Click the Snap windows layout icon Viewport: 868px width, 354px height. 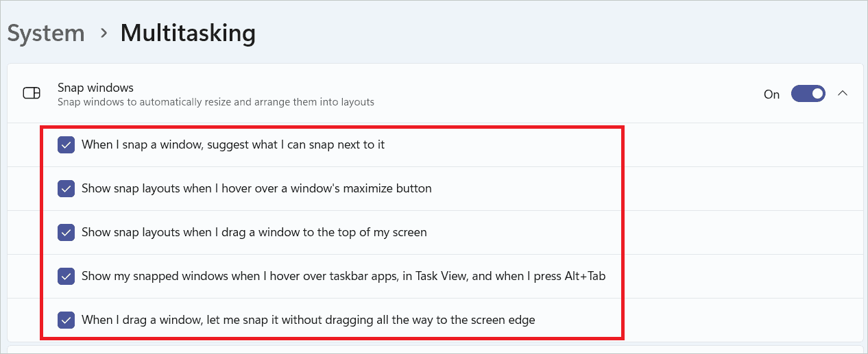(32, 94)
